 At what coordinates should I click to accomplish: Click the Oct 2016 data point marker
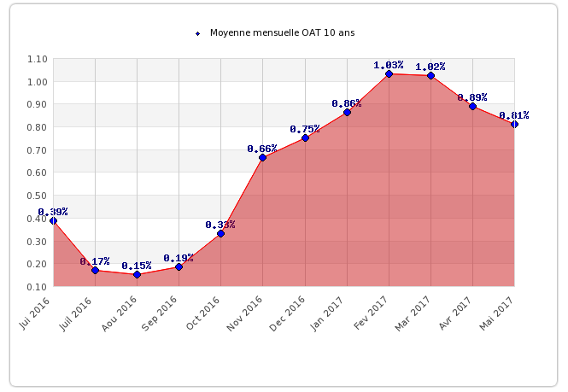(220, 233)
